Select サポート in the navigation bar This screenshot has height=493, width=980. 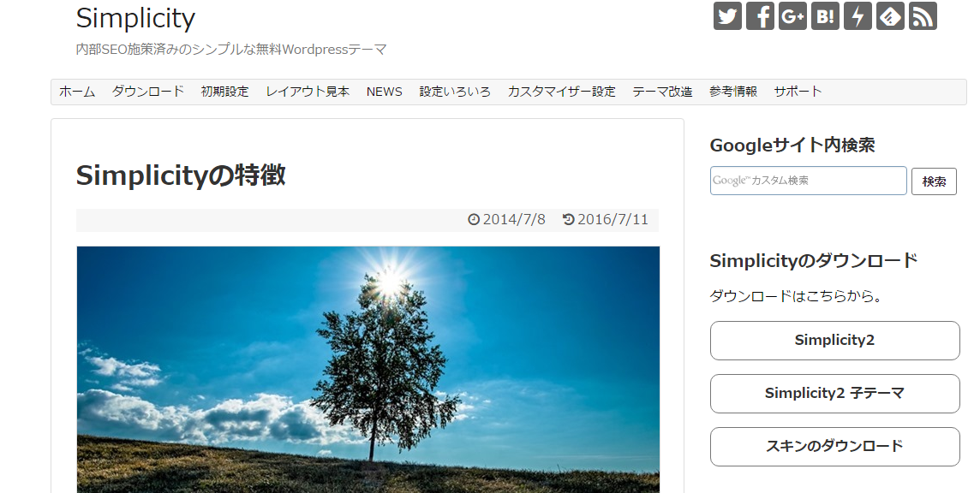point(798,92)
